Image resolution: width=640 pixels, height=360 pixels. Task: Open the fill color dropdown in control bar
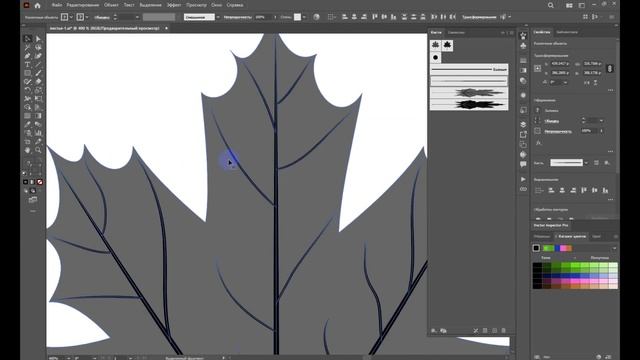tap(71, 17)
